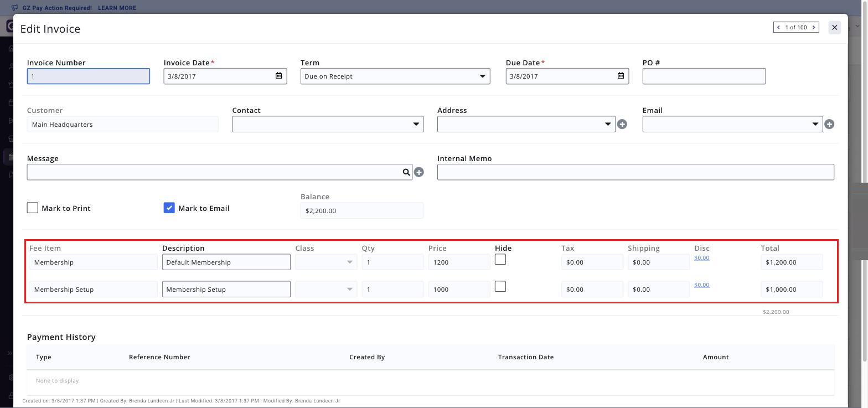Open the Address dropdown
Viewport: 868px width, 408px height.
pyautogui.click(x=526, y=124)
